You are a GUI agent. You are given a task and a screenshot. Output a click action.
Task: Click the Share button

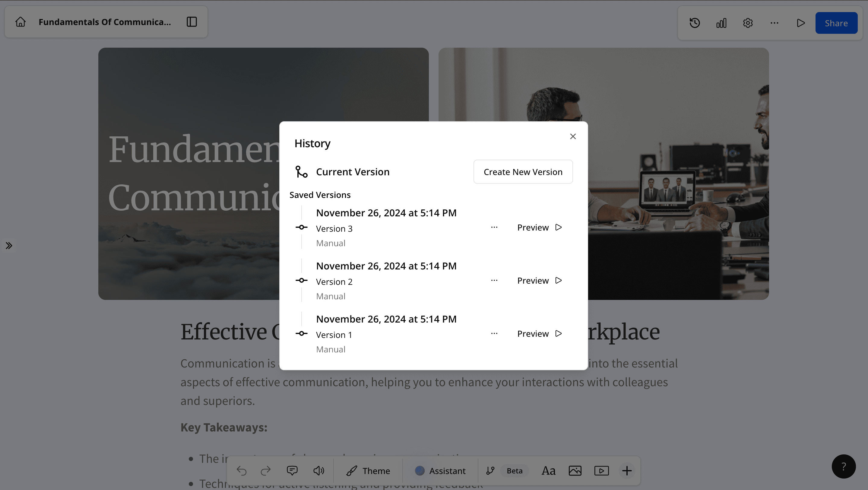point(836,23)
